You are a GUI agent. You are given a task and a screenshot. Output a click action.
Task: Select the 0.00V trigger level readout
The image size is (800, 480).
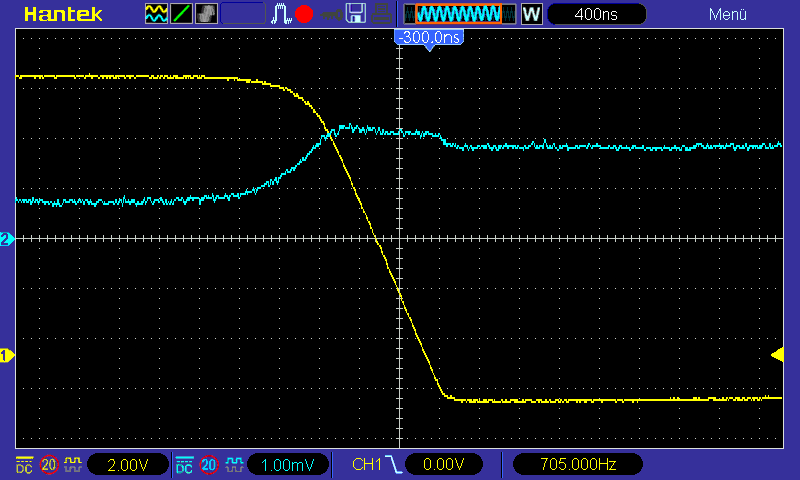(443, 465)
